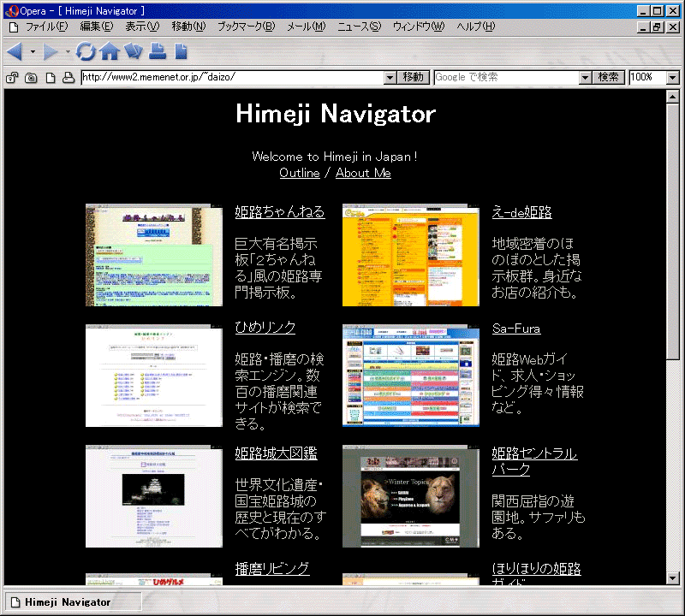Go to the home page via house icon
Screen dimensions: 685x616
(110, 51)
